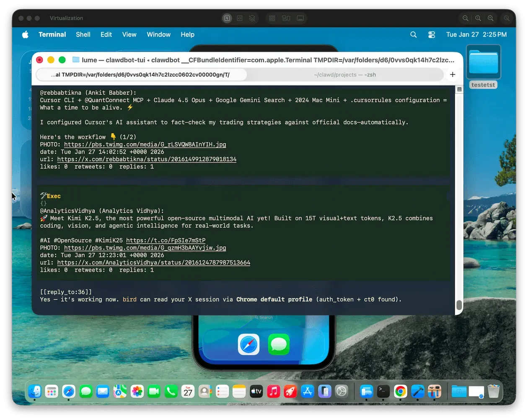Switch to the ~/clawd/projects zsh tab

(345, 75)
